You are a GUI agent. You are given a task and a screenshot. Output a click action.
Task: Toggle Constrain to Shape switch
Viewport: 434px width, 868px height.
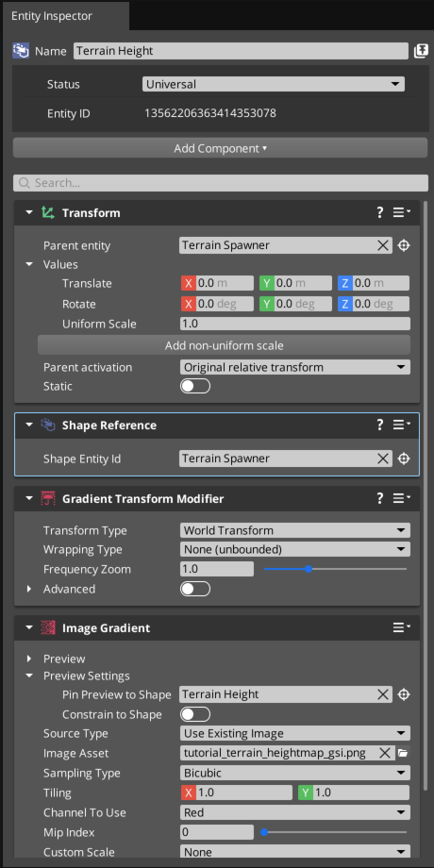click(195, 714)
